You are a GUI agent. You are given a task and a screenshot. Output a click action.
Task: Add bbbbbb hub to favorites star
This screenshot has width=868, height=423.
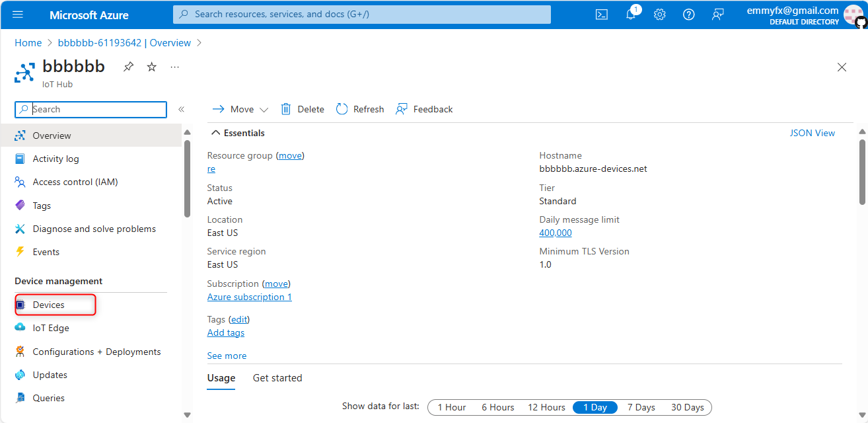click(152, 67)
